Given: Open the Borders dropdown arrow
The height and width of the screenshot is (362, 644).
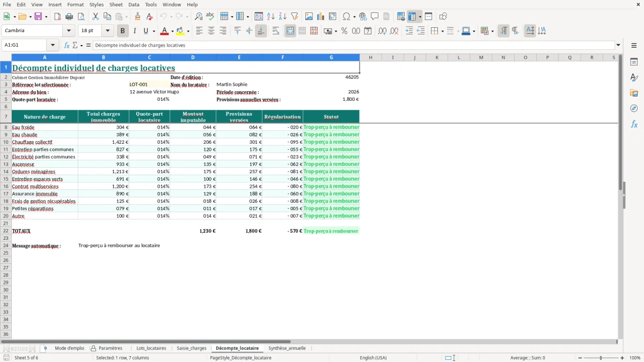Looking at the screenshot, I should 442,31.
